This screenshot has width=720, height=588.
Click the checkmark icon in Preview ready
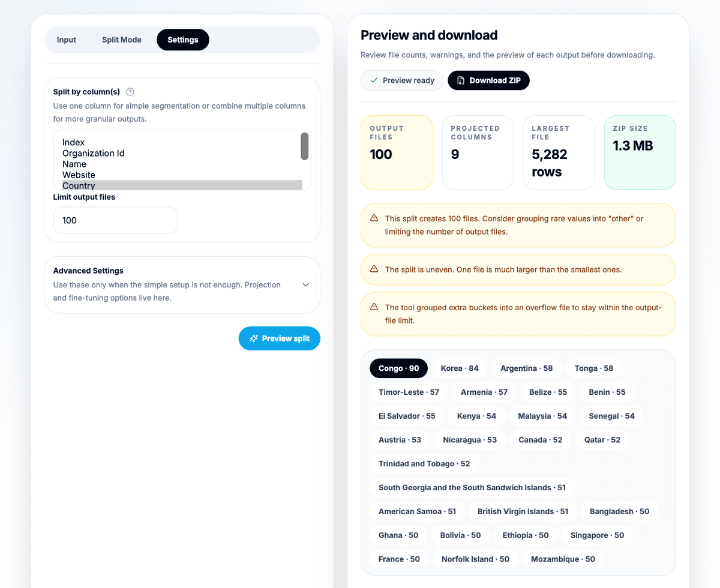coord(374,80)
